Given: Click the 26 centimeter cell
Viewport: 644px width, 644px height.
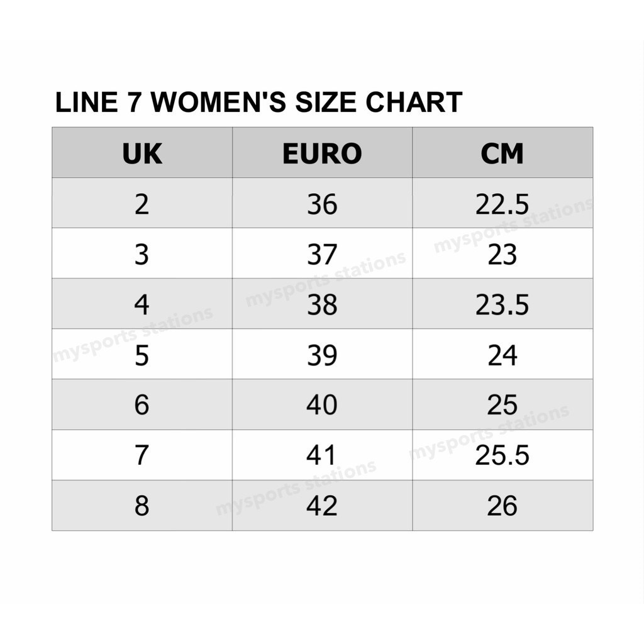Looking at the screenshot, I should [x=502, y=506].
